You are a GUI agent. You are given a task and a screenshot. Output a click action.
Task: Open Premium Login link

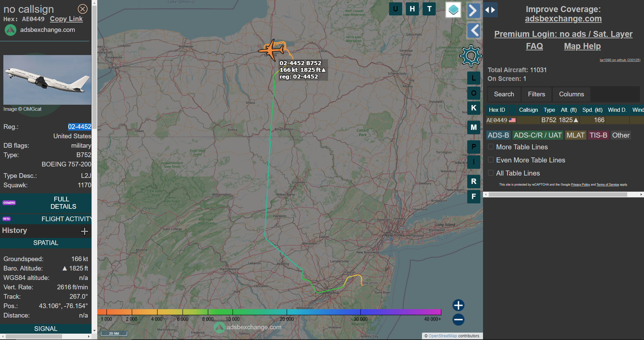tap(563, 34)
